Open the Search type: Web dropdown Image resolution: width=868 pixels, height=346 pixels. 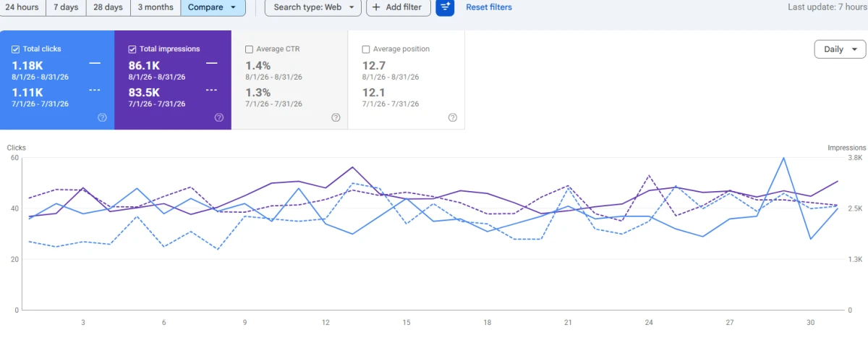313,7
